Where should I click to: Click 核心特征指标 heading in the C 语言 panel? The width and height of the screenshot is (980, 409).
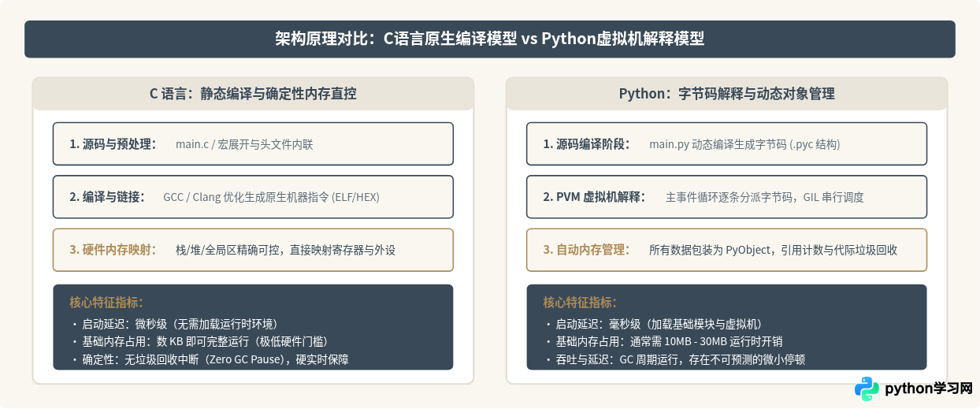tap(106, 302)
